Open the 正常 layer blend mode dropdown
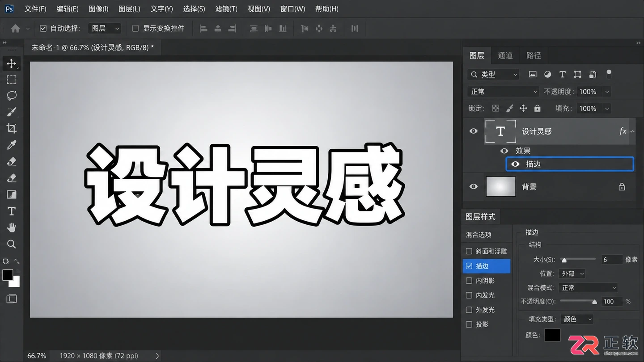644x362 pixels. (x=504, y=92)
